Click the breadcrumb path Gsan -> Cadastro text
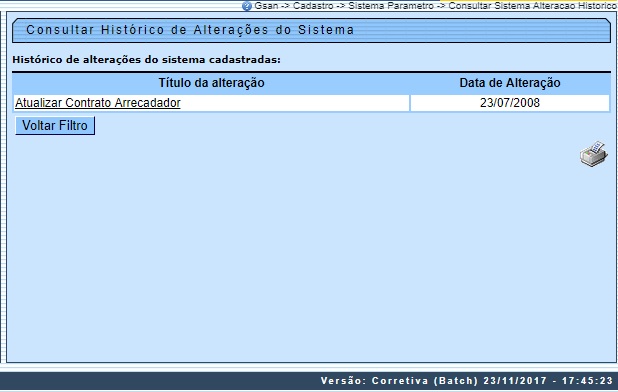Image resolution: width=618 pixels, height=392 pixels. [294, 6]
